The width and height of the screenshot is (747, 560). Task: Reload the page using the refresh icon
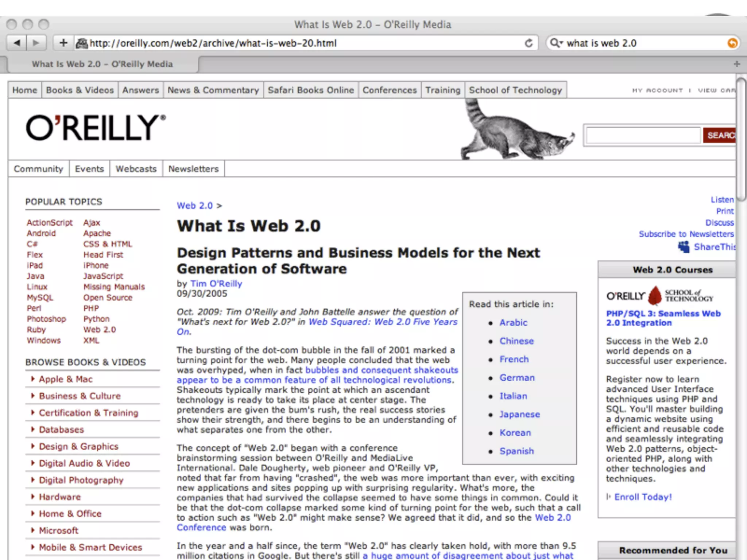pyautogui.click(x=529, y=43)
